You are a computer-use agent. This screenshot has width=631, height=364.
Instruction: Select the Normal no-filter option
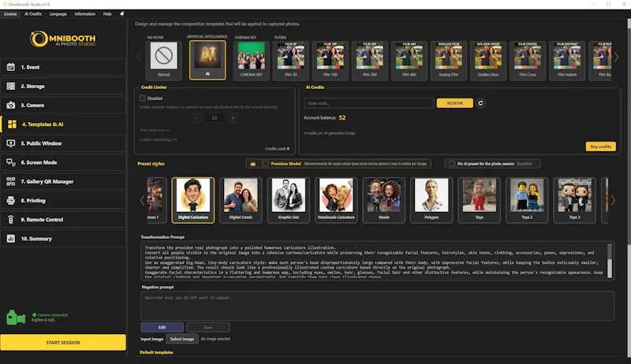164,59
